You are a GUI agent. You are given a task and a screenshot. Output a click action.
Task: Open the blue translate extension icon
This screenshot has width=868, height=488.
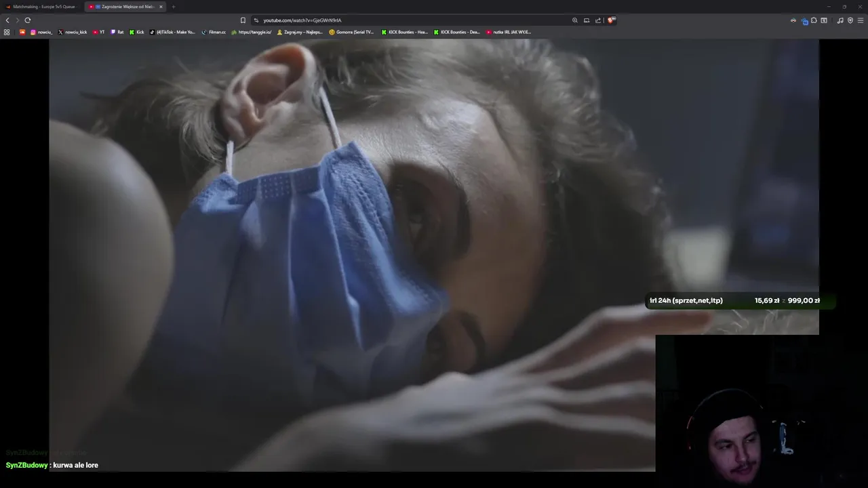[x=804, y=21]
